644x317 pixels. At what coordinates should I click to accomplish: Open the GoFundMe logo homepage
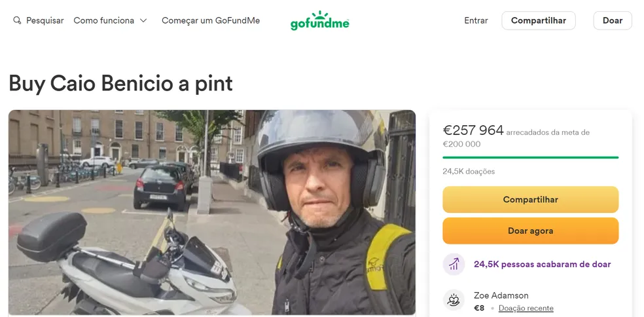point(320,21)
